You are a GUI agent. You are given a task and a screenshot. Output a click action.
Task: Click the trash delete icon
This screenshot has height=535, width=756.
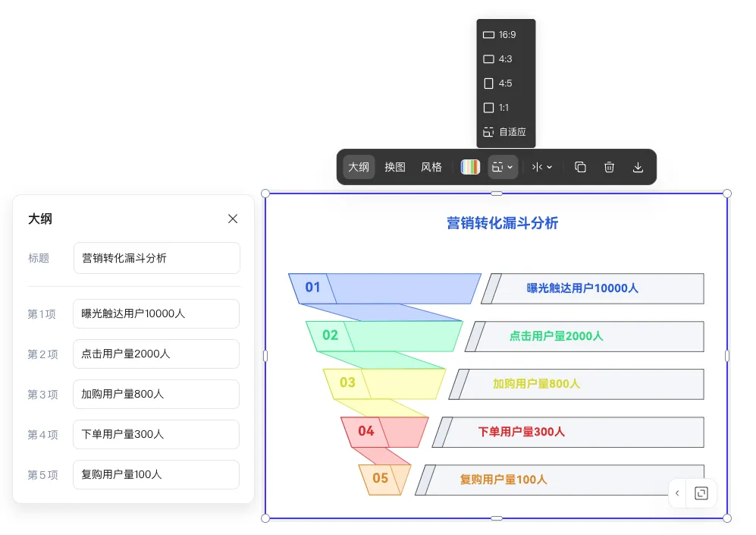click(x=609, y=167)
